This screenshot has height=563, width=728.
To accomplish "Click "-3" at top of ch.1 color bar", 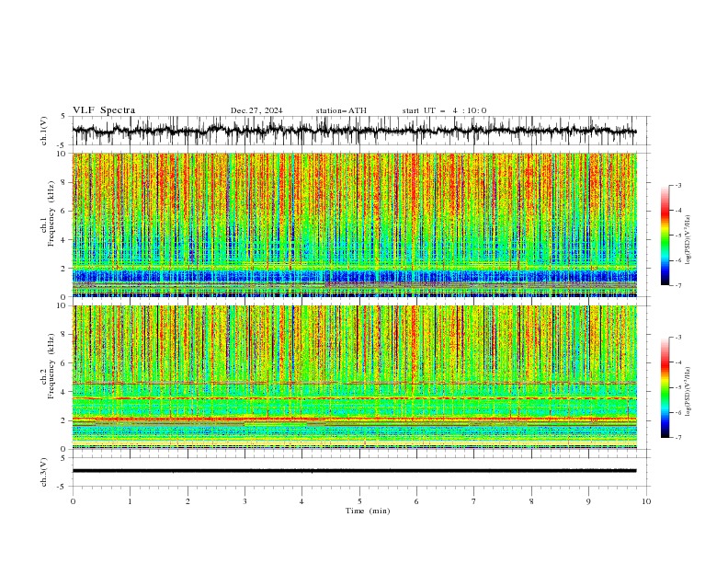I will click(x=678, y=185).
